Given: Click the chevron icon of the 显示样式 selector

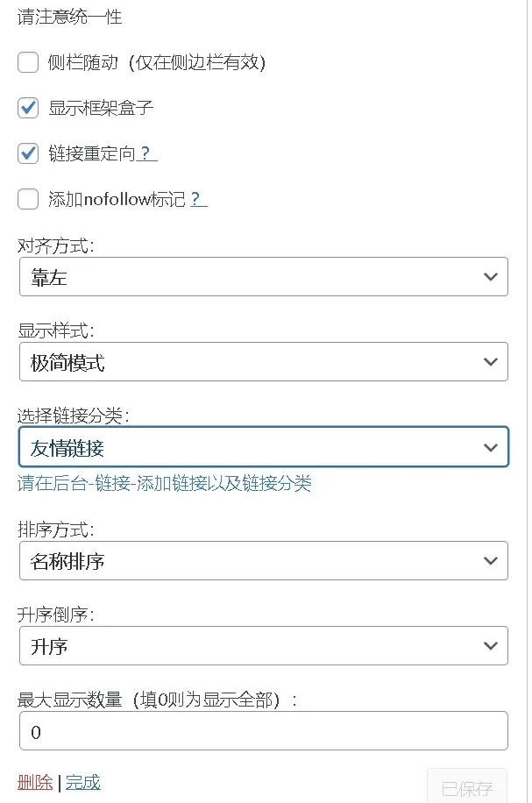Looking at the screenshot, I should pos(492,361).
